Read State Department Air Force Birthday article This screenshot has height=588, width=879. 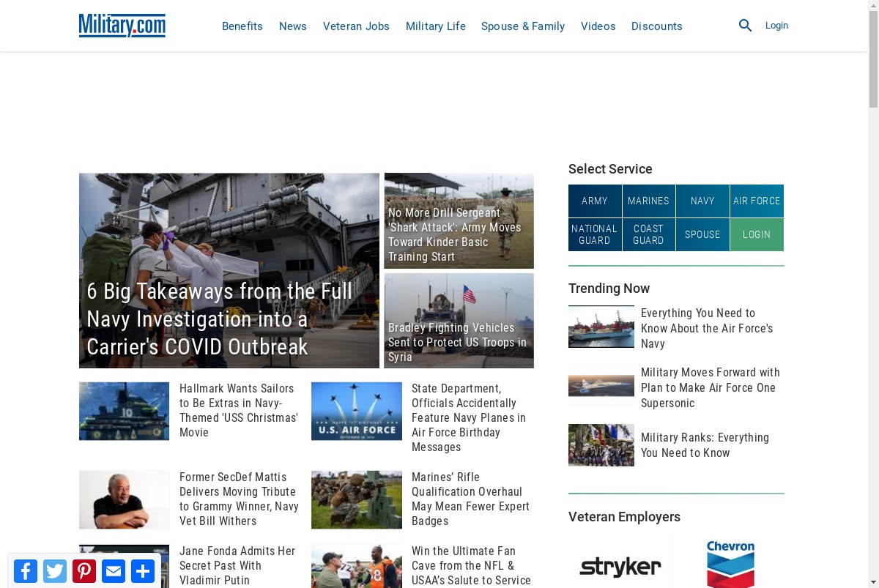[470, 417]
